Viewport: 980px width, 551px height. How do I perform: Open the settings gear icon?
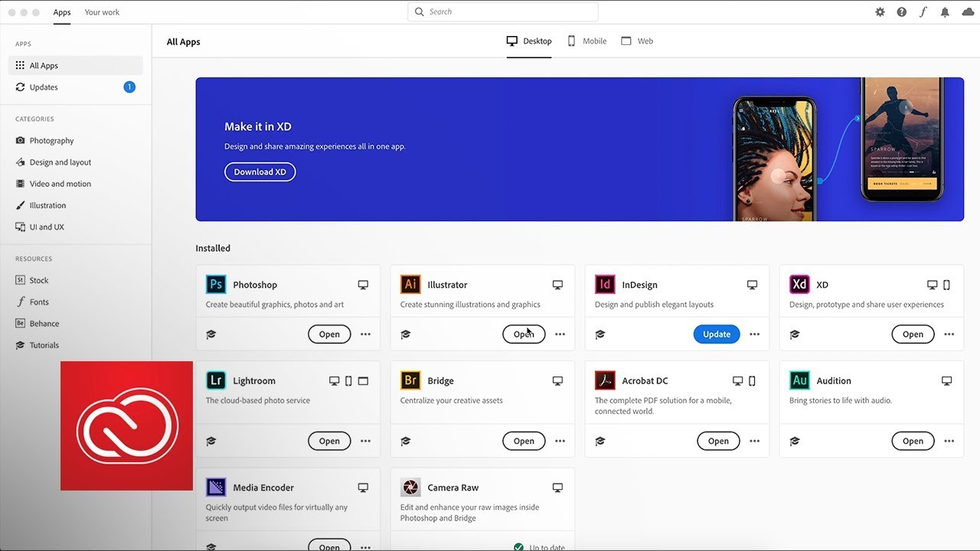click(x=880, y=12)
